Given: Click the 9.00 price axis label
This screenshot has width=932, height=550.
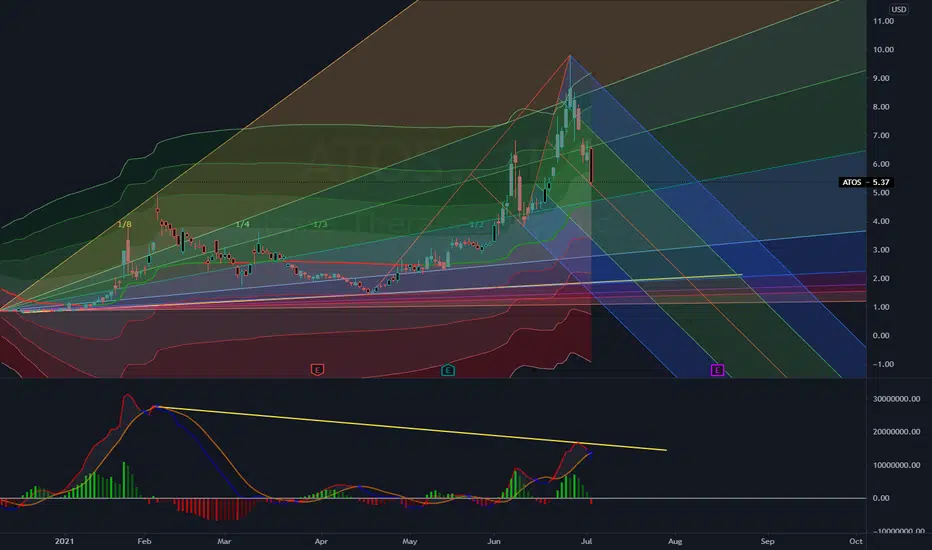Looking at the screenshot, I should (883, 78).
